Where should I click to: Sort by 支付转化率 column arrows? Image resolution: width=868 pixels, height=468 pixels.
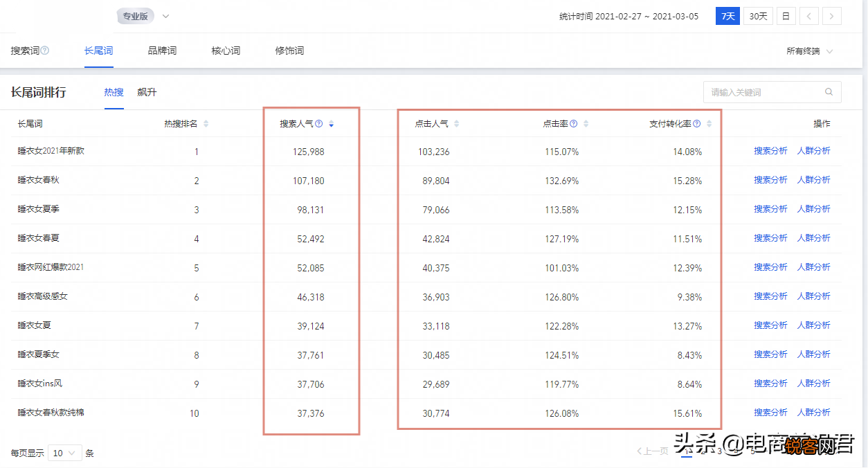coord(709,124)
